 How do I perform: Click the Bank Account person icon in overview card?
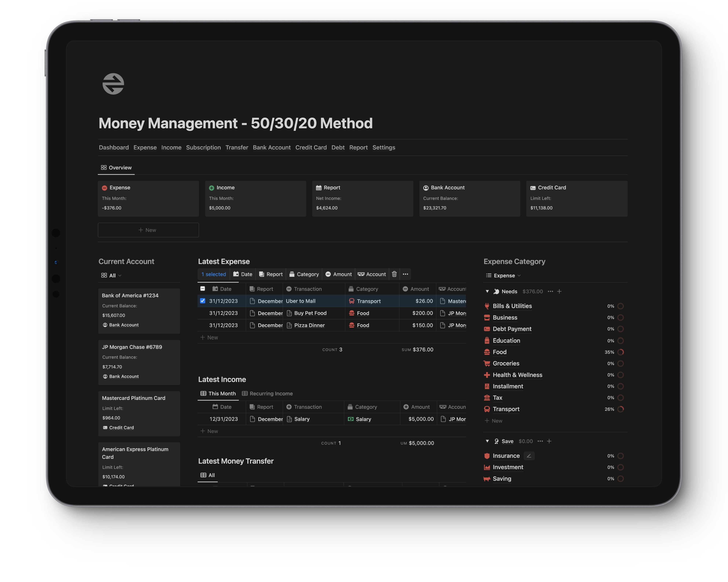pyautogui.click(x=426, y=188)
